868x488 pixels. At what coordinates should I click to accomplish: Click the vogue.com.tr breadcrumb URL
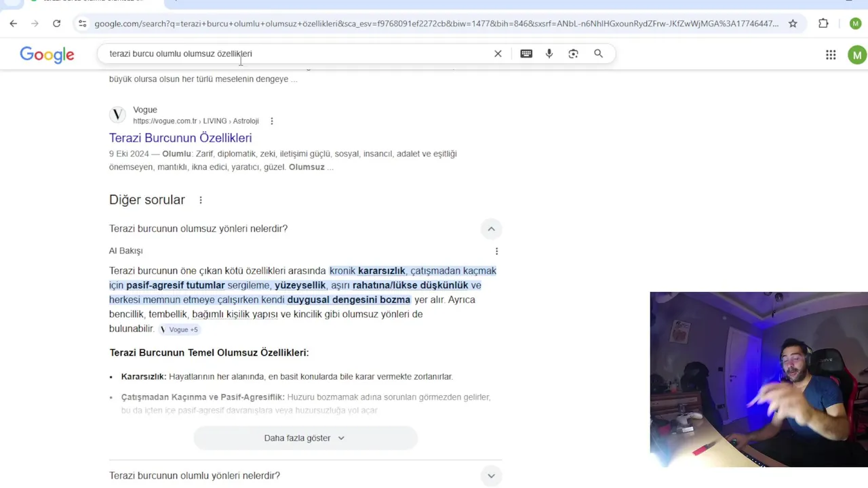tap(196, 121)
